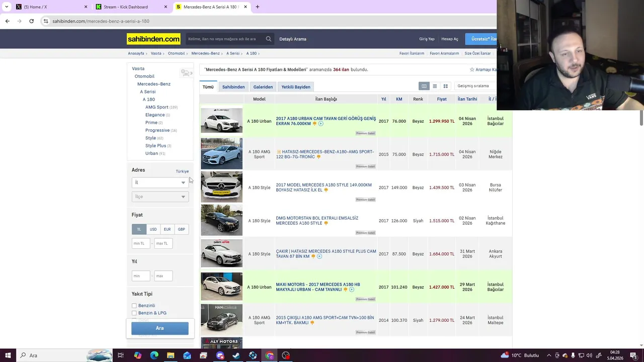
Task: Click the Giriş Yap link
Action: pos(427,39)
